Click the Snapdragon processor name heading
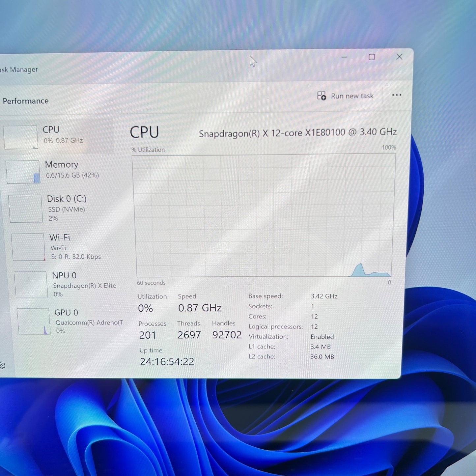The width and height of the screenshot is (476, 476). 298,133
